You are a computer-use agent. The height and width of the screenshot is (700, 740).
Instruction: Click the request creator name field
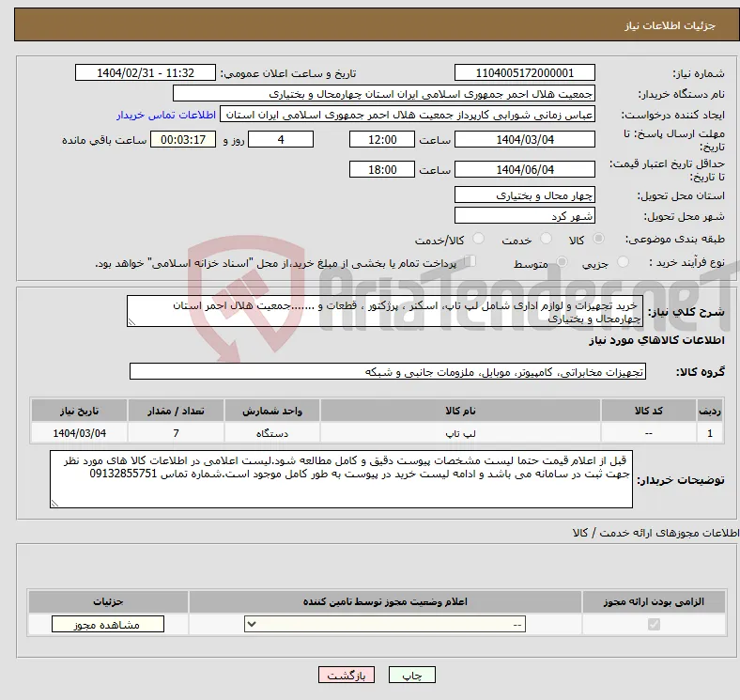click(408, 115)
